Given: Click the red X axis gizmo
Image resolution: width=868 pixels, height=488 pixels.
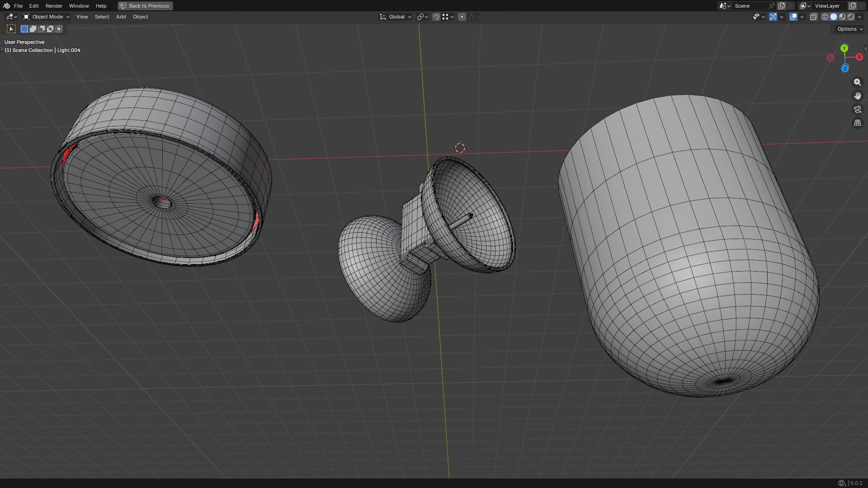Looking at the screenshot, I should [x=859, y=57].
